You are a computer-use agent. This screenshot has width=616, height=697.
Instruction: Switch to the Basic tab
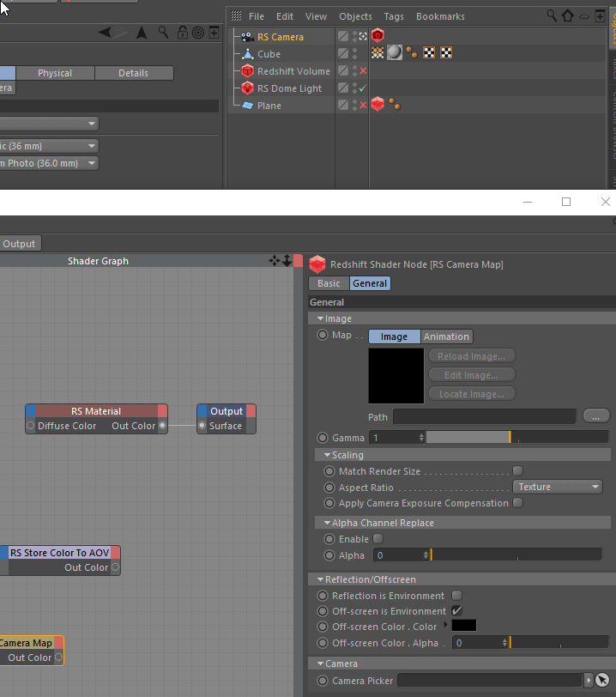tap(329, 283)
